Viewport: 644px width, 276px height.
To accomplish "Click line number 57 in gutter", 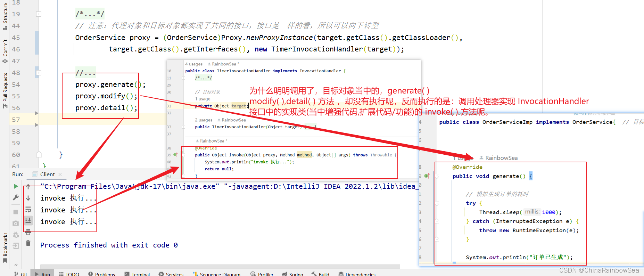I will [x=16, y=120].
